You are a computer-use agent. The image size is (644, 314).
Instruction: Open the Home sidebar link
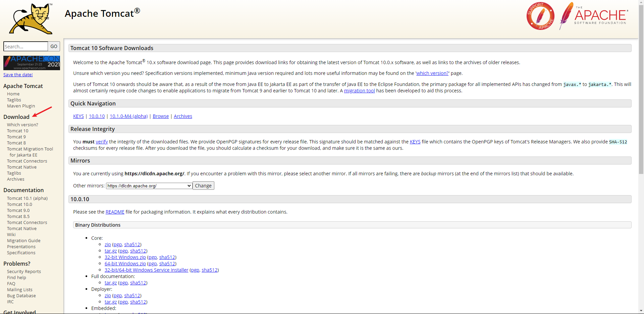[13, 94]
